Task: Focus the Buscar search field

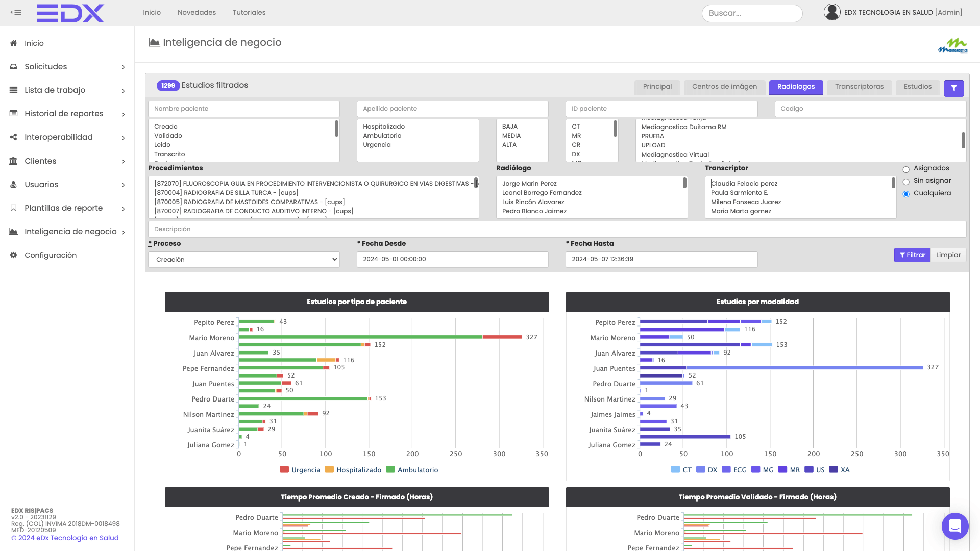Action: click(x=752, y=13)
